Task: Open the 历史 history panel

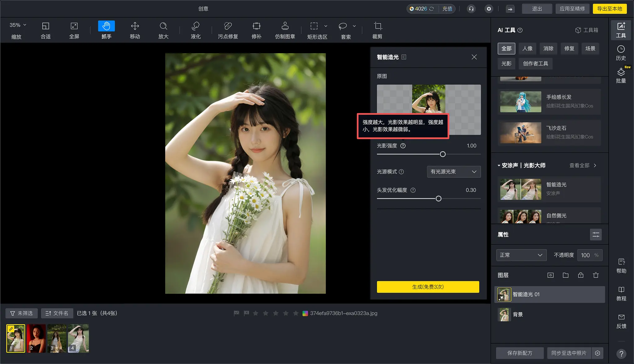Action: 621,53
